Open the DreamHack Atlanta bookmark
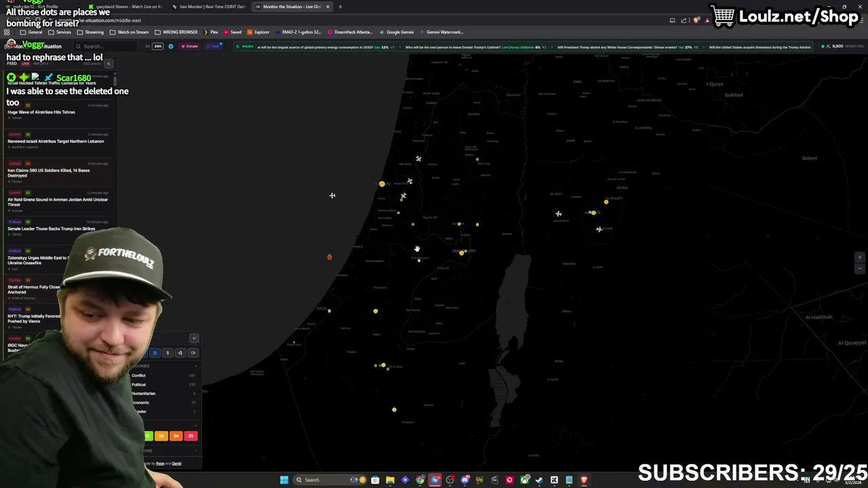 [350, 32]
